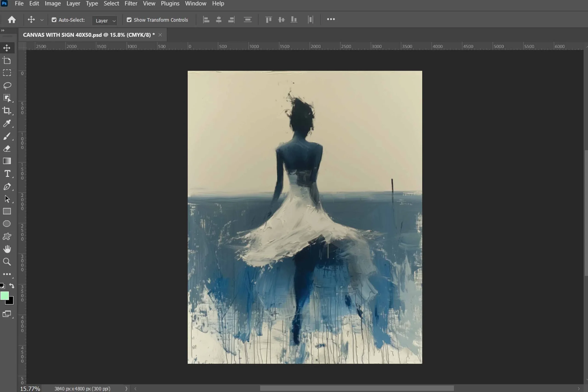Screen dimensions: 588x392
Task: Open the Layer menu
Action: (x=73, y=3)
